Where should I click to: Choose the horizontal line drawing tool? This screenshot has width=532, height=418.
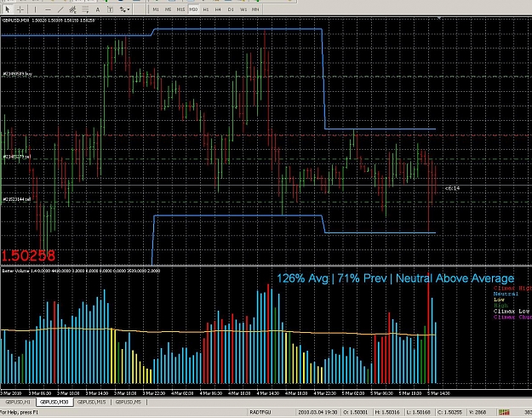point(48,9)
